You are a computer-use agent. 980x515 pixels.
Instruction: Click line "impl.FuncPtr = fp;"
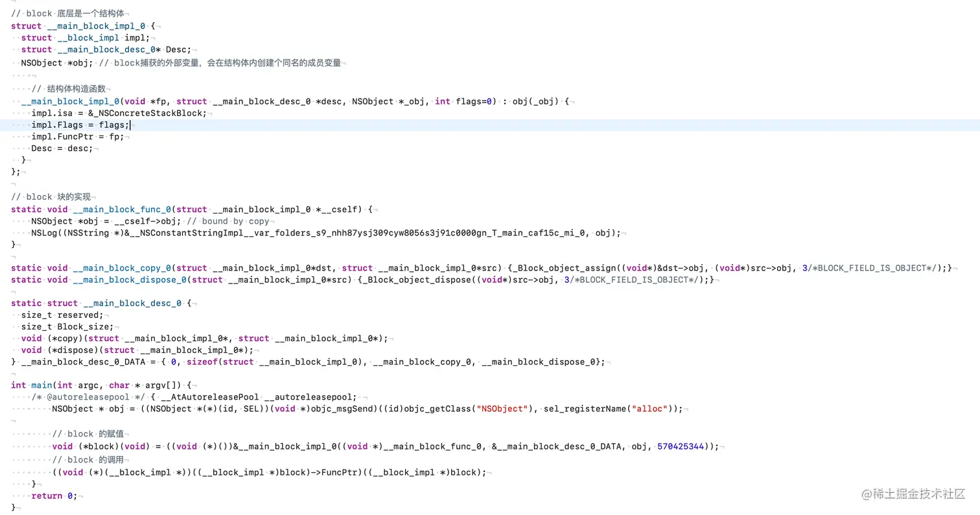pos(77,137)
